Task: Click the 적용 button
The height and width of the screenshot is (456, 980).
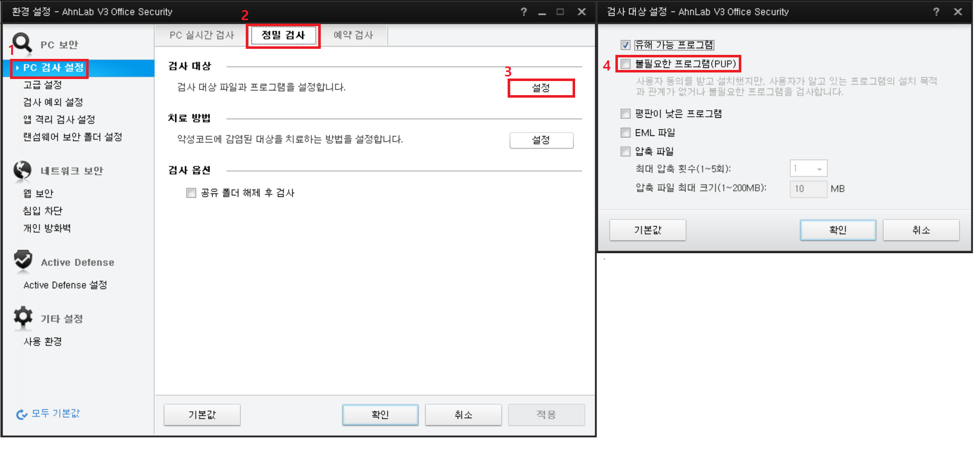Action: tap(546, 415)
